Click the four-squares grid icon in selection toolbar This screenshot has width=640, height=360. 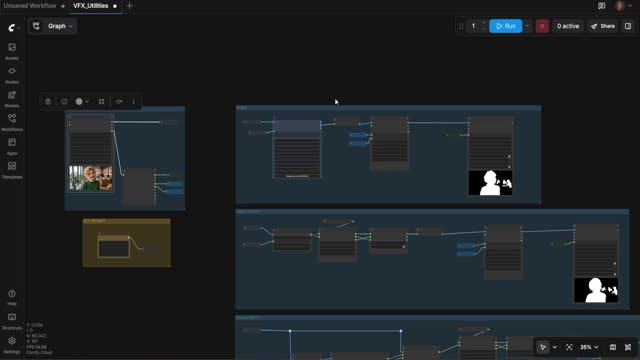point(101,102)
